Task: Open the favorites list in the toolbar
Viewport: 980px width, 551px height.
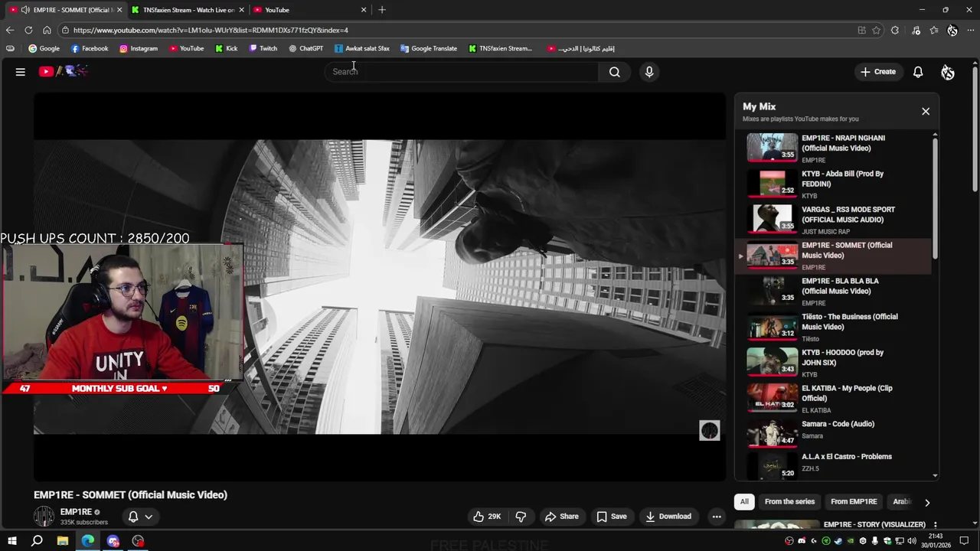Action: point(934,30)
